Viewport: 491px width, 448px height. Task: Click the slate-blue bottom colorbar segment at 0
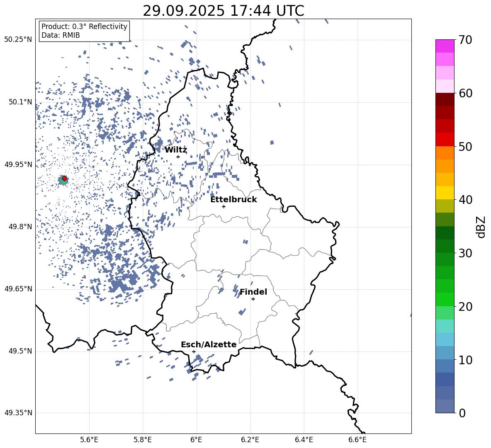[x=445, y=406]
